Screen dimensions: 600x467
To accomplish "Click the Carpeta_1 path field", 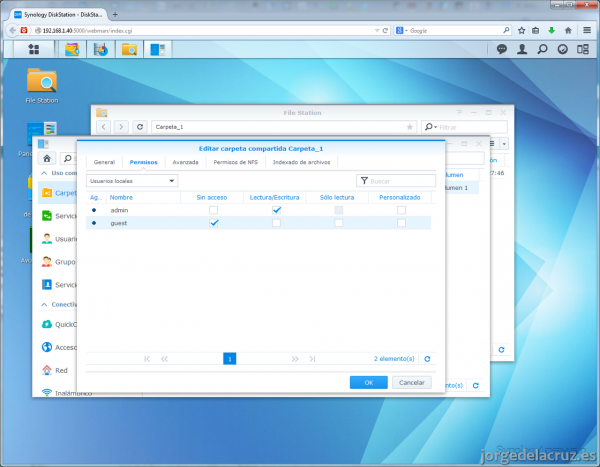I will coord(284,127).
